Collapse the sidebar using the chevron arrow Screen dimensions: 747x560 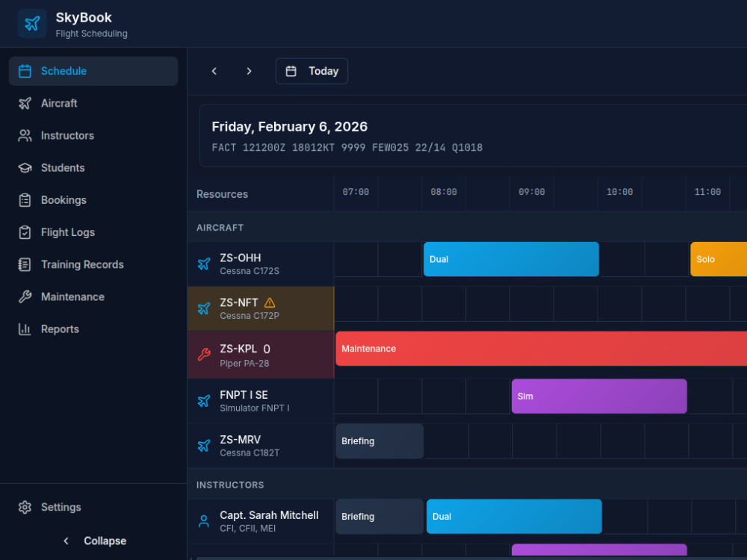[x=66, y=541]
